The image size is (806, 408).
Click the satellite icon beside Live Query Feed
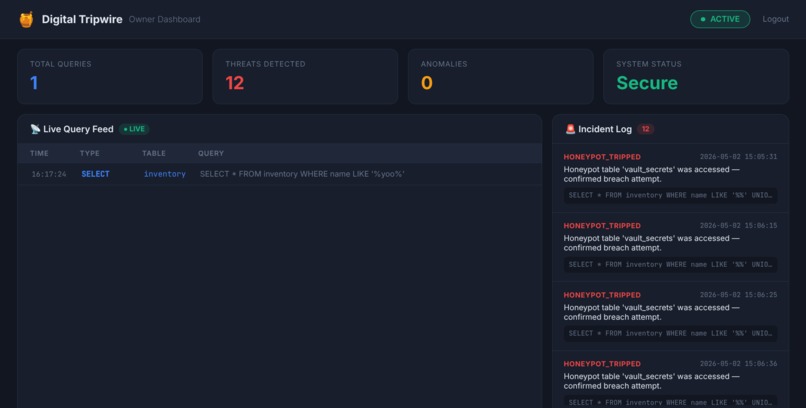tap(35, 129)
